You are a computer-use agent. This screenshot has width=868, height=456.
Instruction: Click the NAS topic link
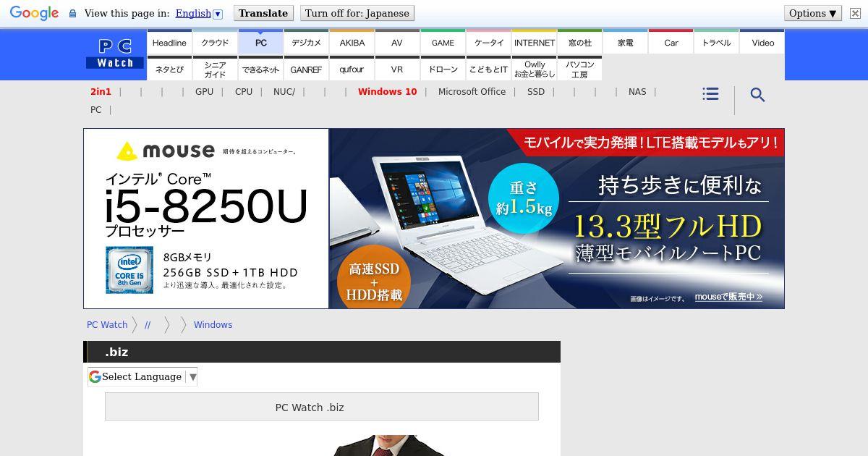tap(637, 92)
